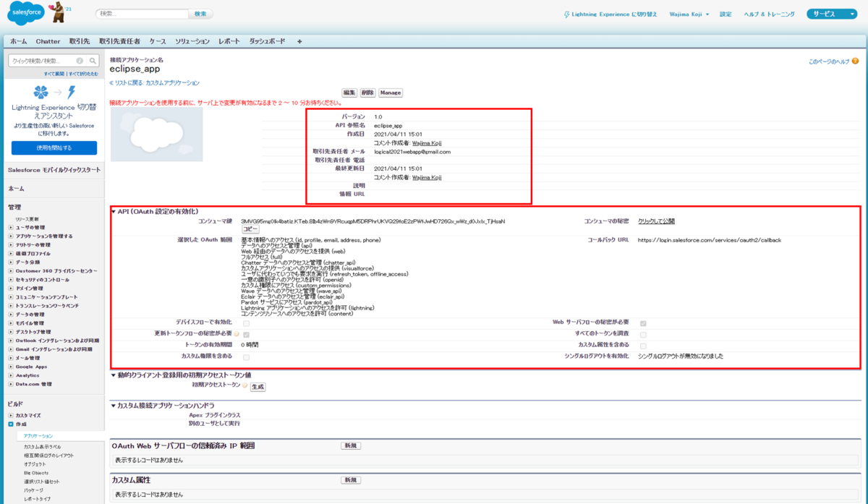Click the clear icon inside quick find box
The height and width of the screenshot is (504, 868).
pos(80,61)
